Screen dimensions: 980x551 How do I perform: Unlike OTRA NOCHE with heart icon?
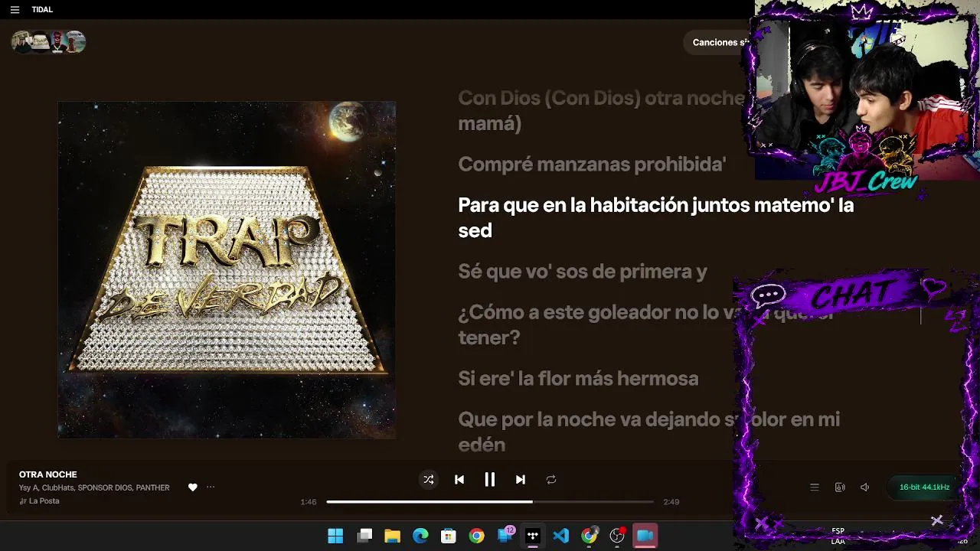193,487
